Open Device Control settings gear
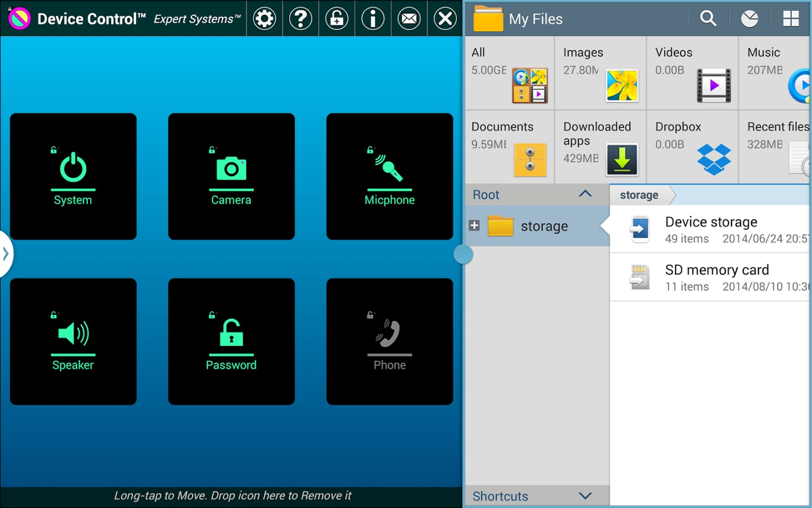Image resolution: width=812 pixels, height=508 pixels. [264, 19]
